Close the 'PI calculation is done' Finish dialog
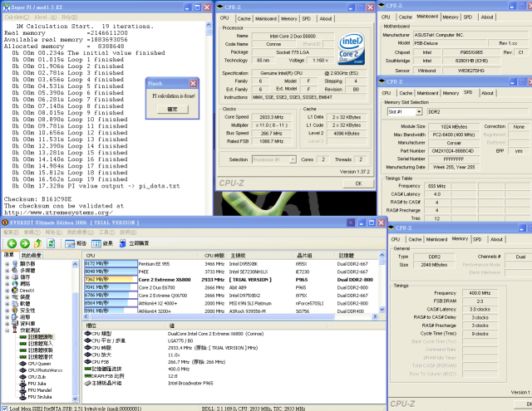 pos(193,83)
